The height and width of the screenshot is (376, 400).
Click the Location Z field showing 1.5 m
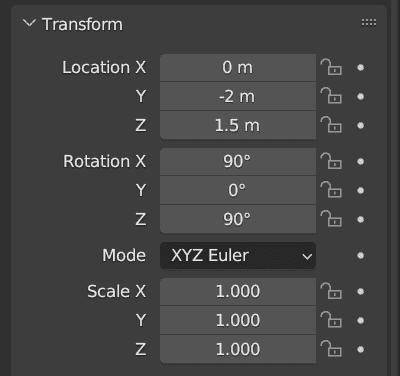tap(238, 125)
